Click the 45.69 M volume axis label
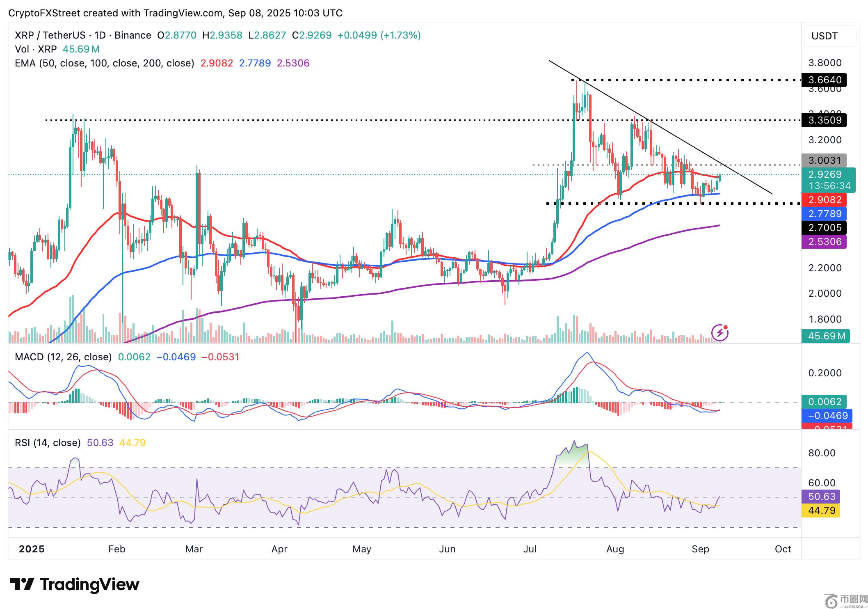This screenshot has height=609, width=868. point(826,336)
